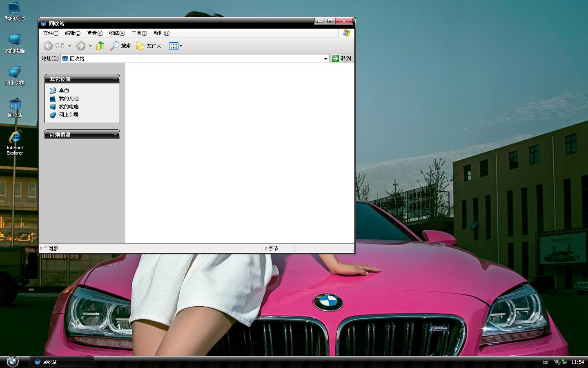Open the BMW Start button
Screen dimensions: 588x368
[x=13, y=361]
